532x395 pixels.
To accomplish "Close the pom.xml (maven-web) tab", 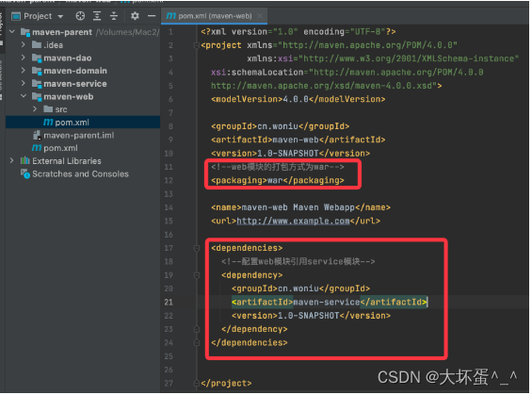I will [x=260, y=16].
